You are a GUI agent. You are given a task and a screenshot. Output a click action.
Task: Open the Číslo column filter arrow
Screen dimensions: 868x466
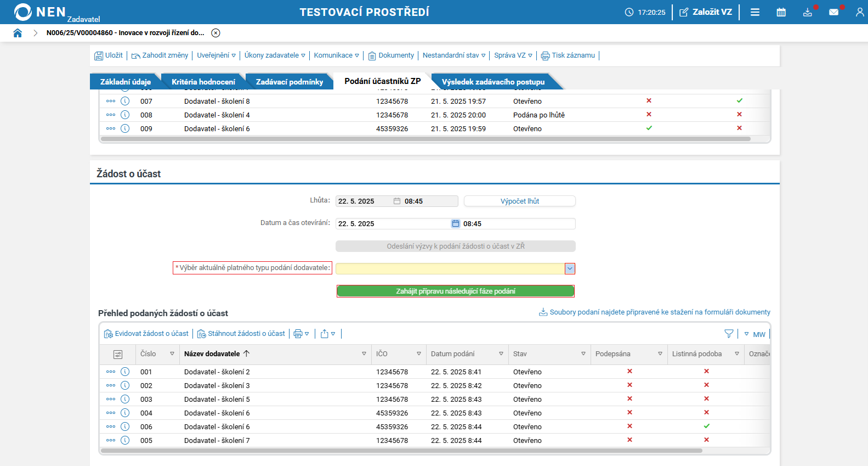tap(172, 354)
